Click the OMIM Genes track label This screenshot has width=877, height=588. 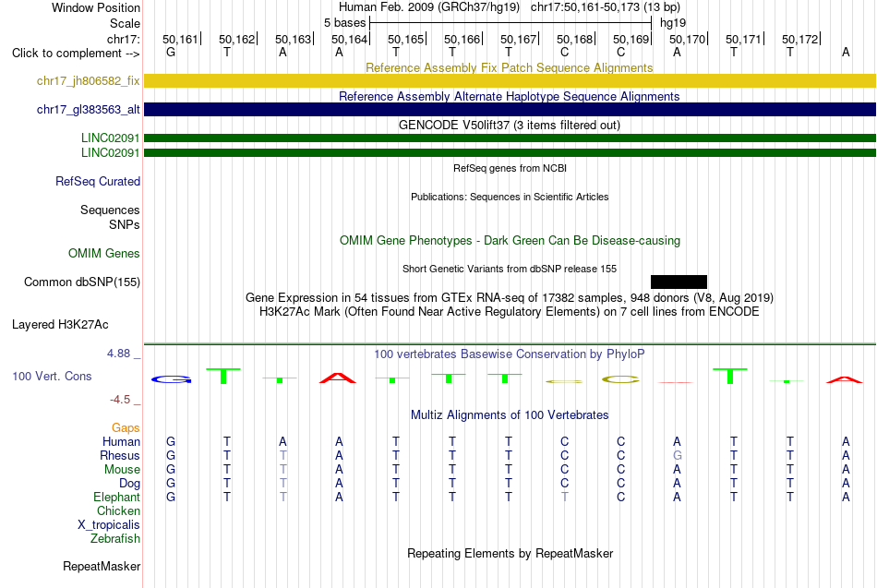(104, 253)
